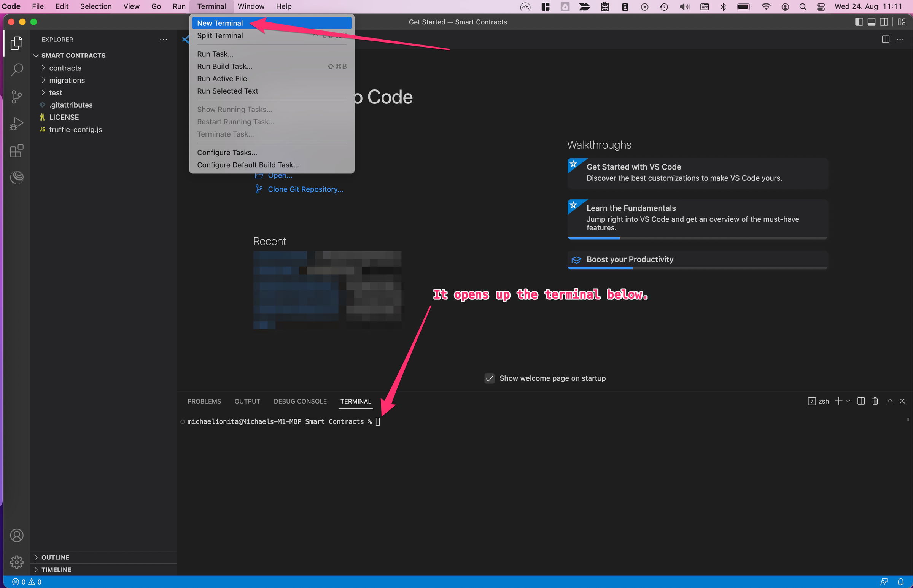Screen dimensions: 913x588
Task: Choose Configure Default Build Task... entry
Action: 272,165
